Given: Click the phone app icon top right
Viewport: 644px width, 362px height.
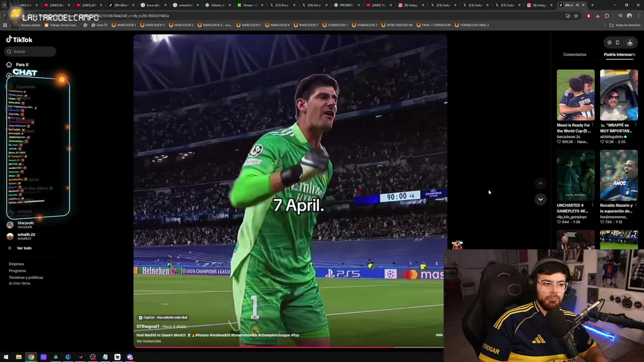Looking at the screenshot, I should pyautogui.click(x=617, y=43).
